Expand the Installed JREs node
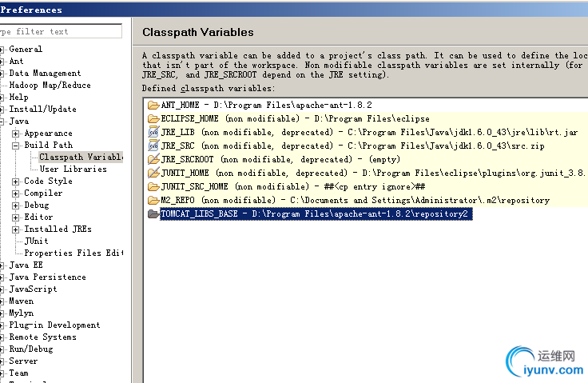588x383 pixels. pos(15,229)
